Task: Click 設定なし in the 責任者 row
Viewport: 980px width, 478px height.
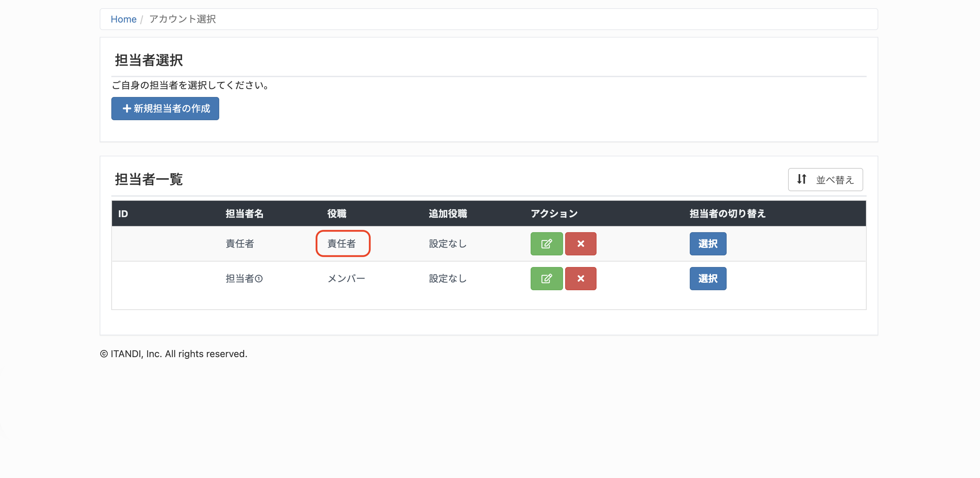Action: (448, 244)
